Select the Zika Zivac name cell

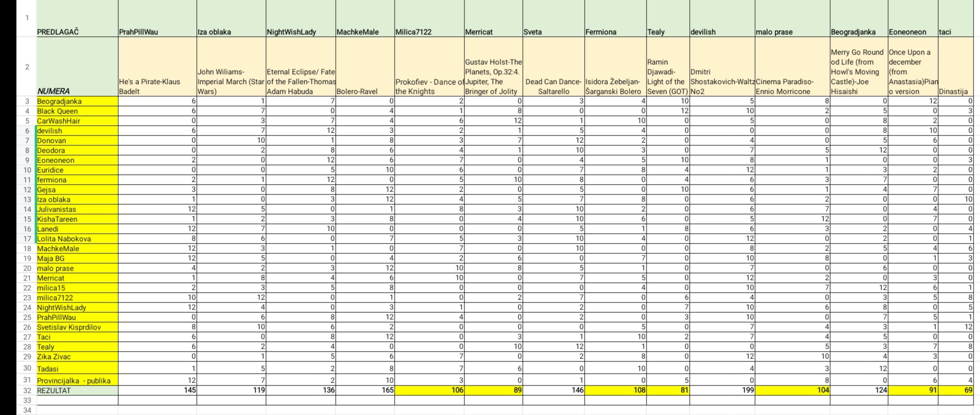pos(77,357)
